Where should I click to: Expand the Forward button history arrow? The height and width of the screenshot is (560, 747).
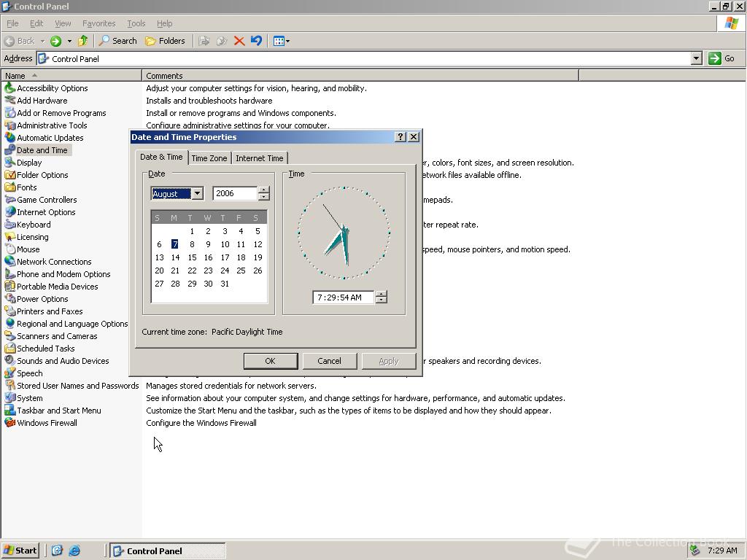click(69, 41)
